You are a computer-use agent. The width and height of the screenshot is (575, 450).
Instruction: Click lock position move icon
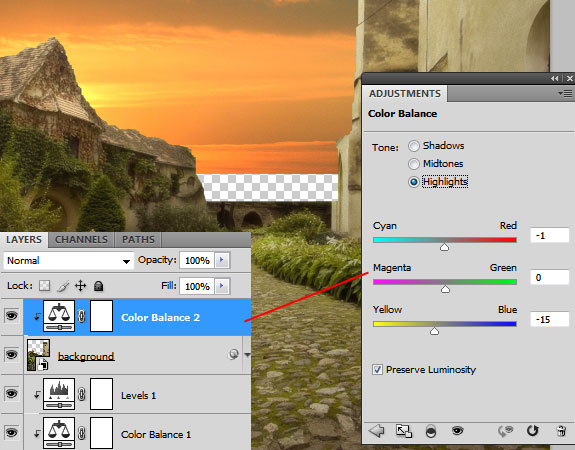(80, 286)
